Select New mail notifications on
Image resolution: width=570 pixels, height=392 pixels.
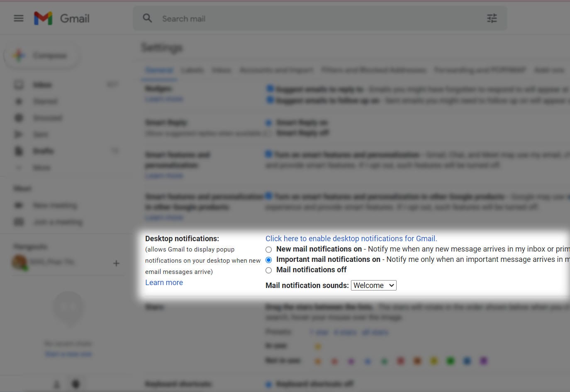269,249
